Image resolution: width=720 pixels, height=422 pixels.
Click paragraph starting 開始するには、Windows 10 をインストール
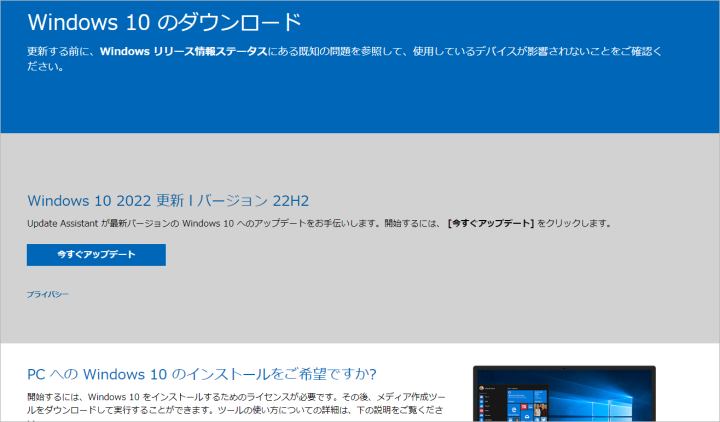[x=236, y=407]
